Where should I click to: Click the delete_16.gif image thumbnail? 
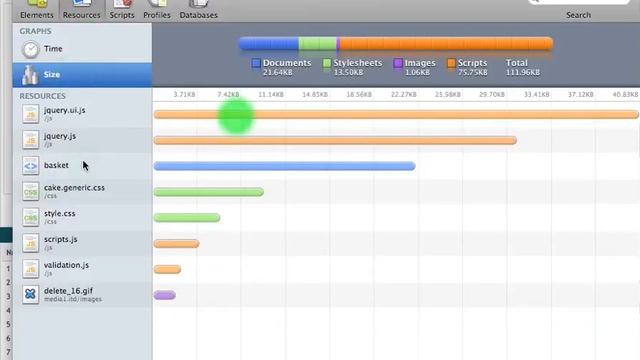[x=31, y=294]
